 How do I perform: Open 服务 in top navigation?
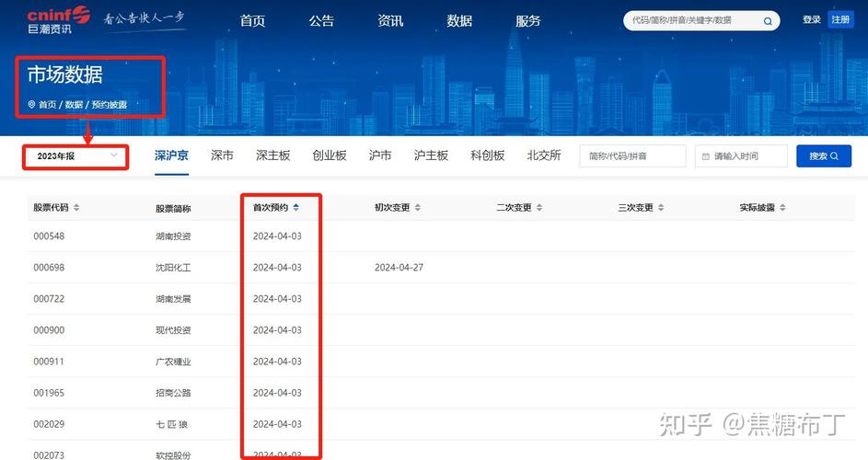(528, 21)
